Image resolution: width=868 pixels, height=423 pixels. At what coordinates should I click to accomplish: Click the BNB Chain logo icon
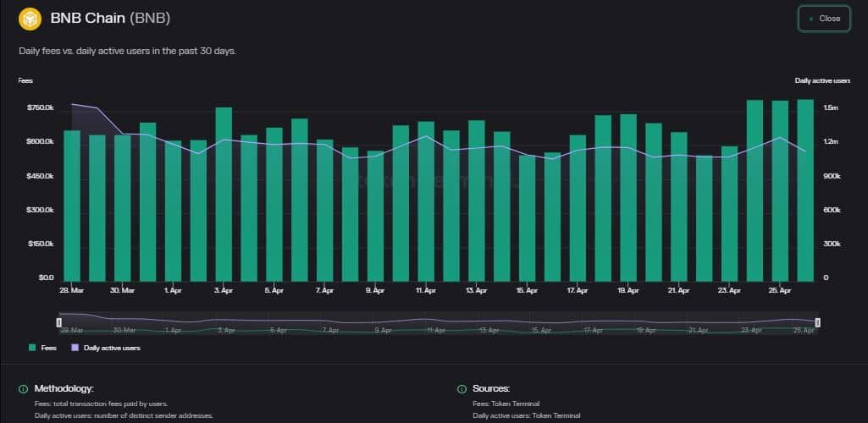30,19
